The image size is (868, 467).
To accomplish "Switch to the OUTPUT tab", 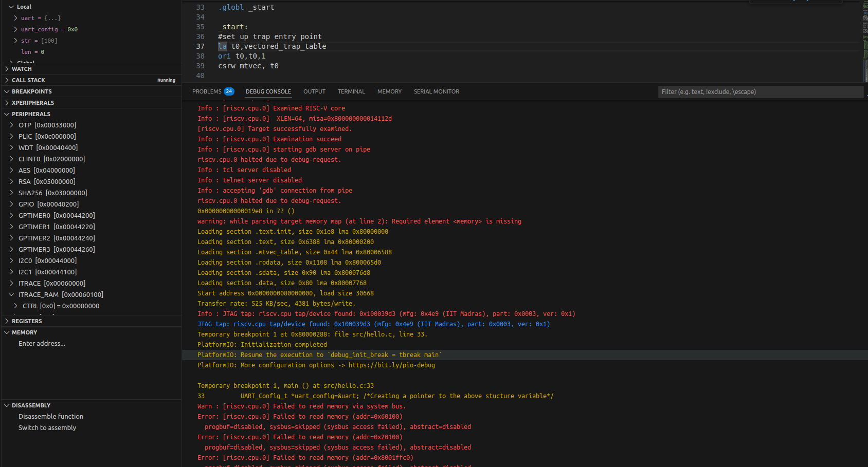I will (x=314, y=91).
